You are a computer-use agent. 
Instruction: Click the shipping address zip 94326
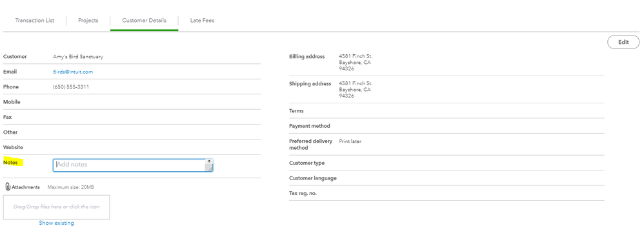point(347,96)
